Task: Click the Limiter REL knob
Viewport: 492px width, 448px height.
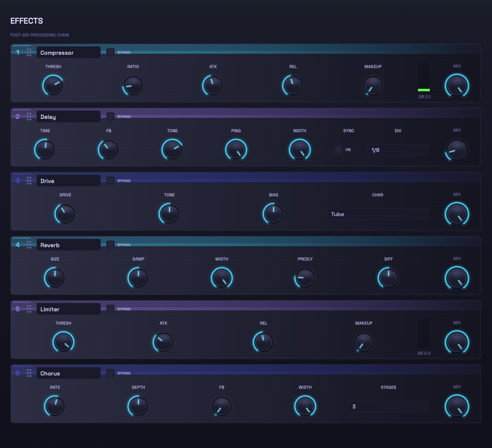Action: click(x=264, y=342)
